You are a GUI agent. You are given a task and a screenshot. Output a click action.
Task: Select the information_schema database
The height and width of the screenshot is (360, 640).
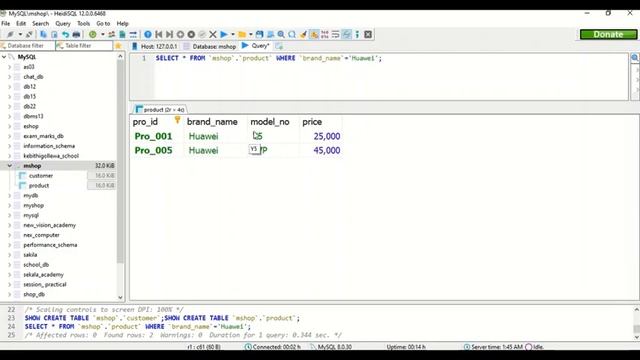pos(49,146)
